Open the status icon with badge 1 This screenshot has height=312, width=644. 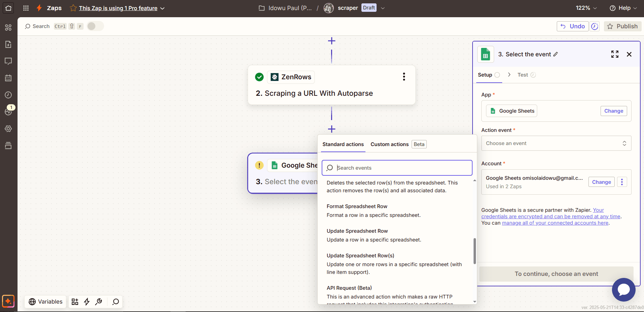click(x=9, y=111)
